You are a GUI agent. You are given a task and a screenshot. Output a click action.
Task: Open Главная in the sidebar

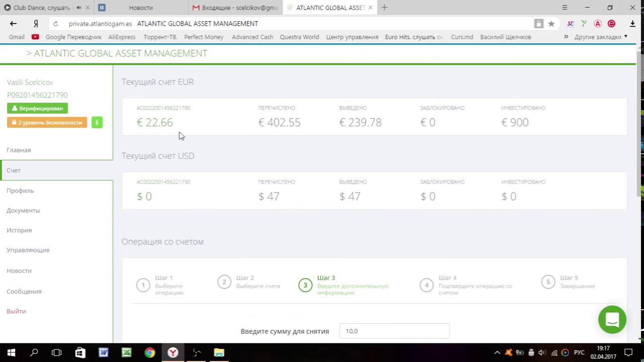point(19,150)
